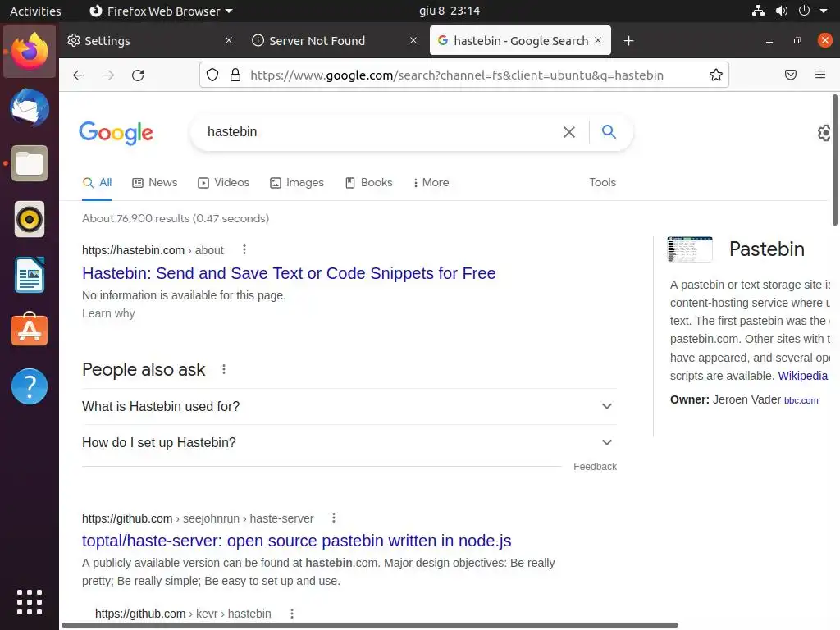Submit search with magnifier button

click(609, 132)
